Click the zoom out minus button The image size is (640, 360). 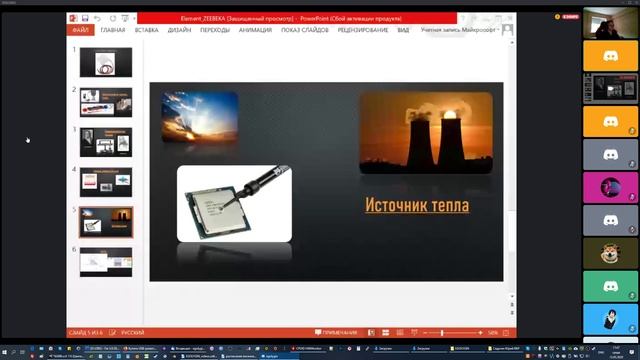point(425,333)
